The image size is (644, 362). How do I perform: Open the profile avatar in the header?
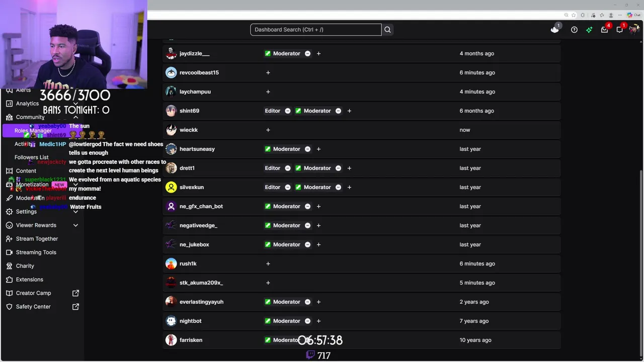[x=634, y=29]
